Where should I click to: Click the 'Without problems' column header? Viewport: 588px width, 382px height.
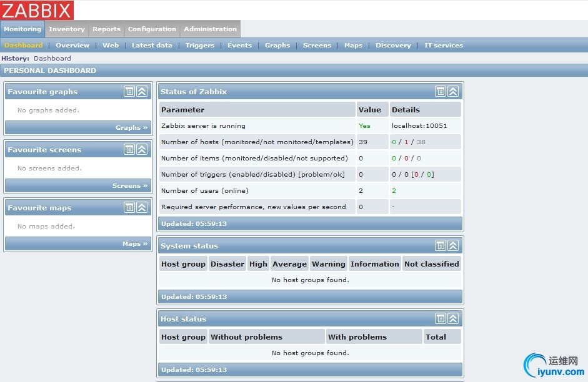(267, 337)
